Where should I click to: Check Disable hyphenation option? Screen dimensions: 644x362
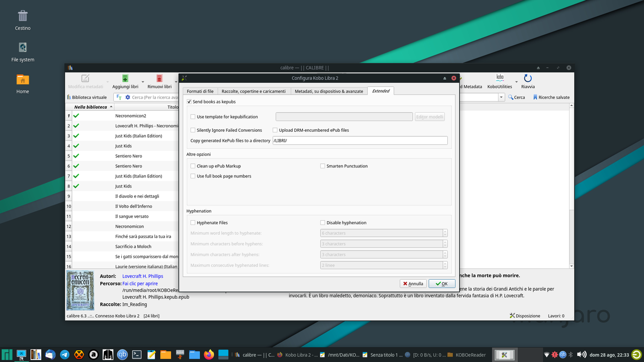(x=323, y=223)
